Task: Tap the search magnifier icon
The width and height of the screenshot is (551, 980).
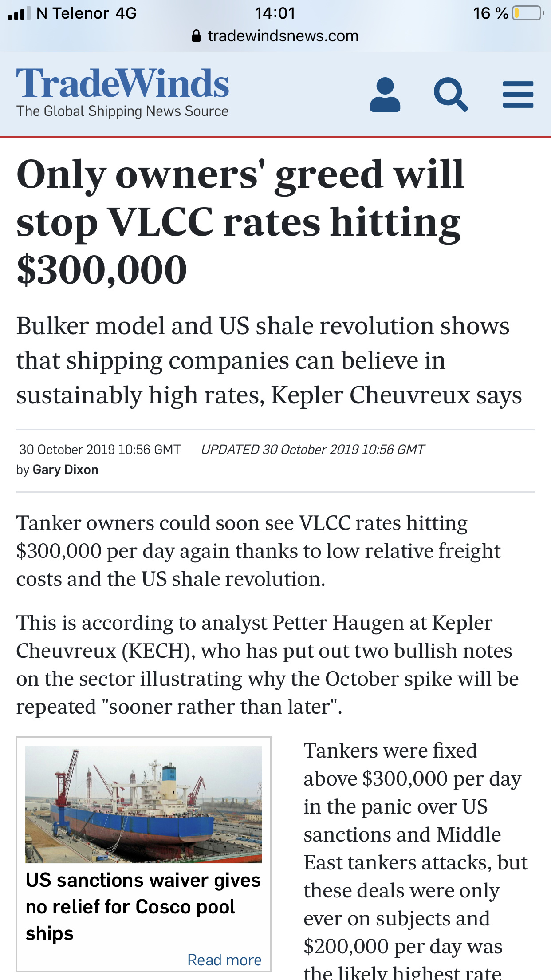Action: click(x=451, y=94)
